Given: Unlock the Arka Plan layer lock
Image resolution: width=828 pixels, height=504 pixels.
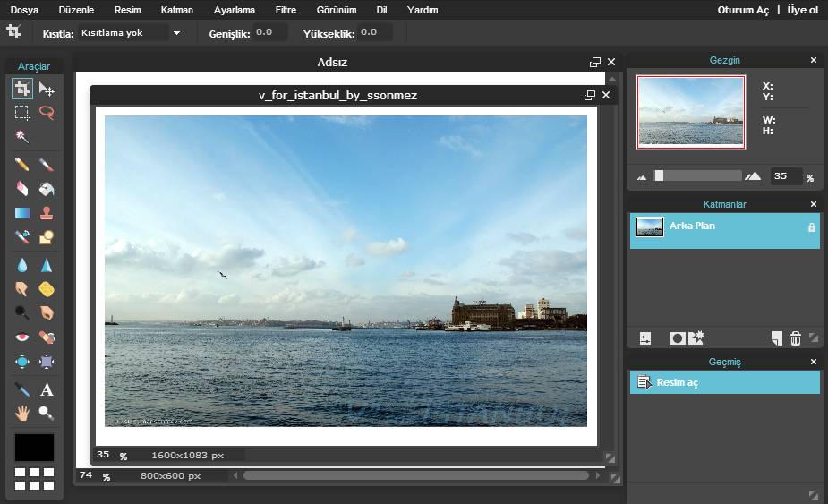Looking at the screenshot, I should coord(811,227).
